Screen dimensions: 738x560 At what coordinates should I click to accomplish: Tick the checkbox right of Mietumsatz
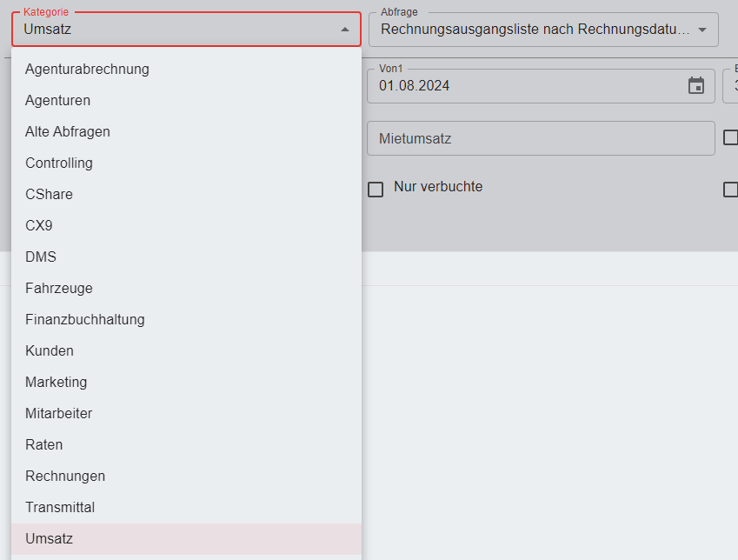pyautogui.click(x=730, y=137)
